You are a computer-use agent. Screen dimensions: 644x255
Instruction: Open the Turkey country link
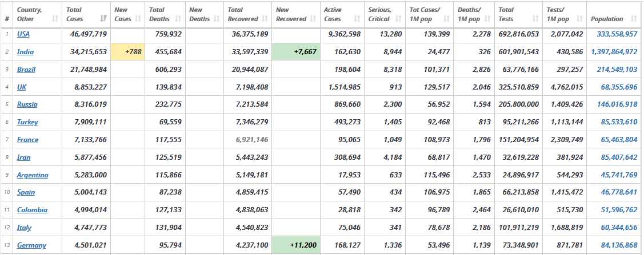[x=27, y=122]
